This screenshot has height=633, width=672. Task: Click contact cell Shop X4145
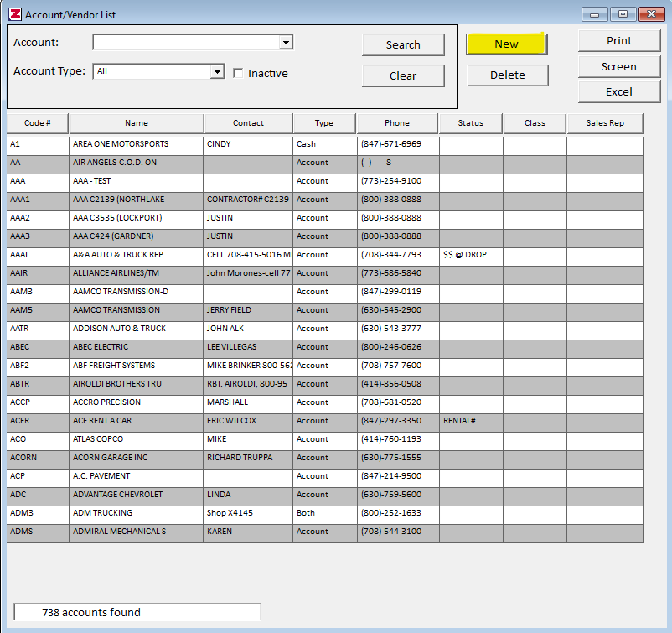[248, 515]
